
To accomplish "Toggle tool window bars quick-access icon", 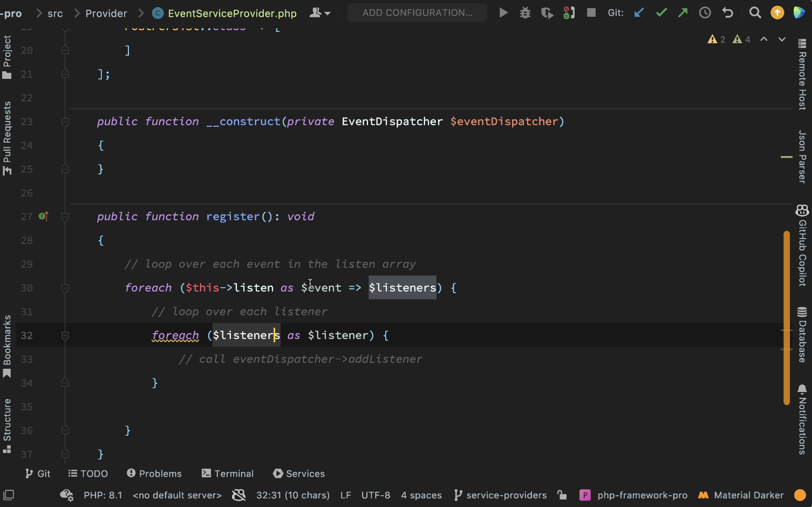I will coord(9,495).
